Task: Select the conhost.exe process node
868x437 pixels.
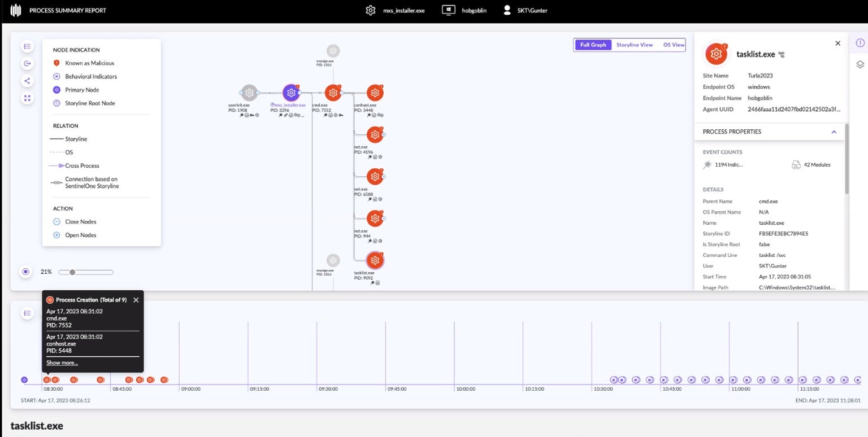Action: [x=375, y=93]
